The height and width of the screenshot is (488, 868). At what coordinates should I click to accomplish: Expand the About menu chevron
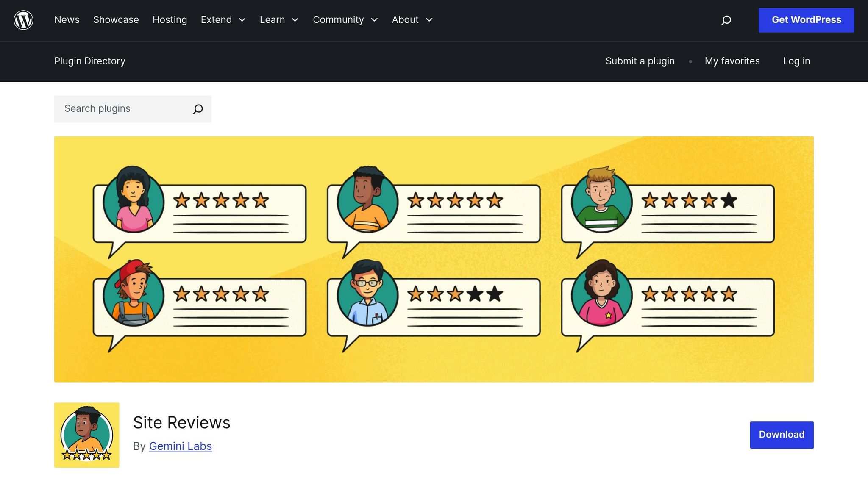coord(429,20)
